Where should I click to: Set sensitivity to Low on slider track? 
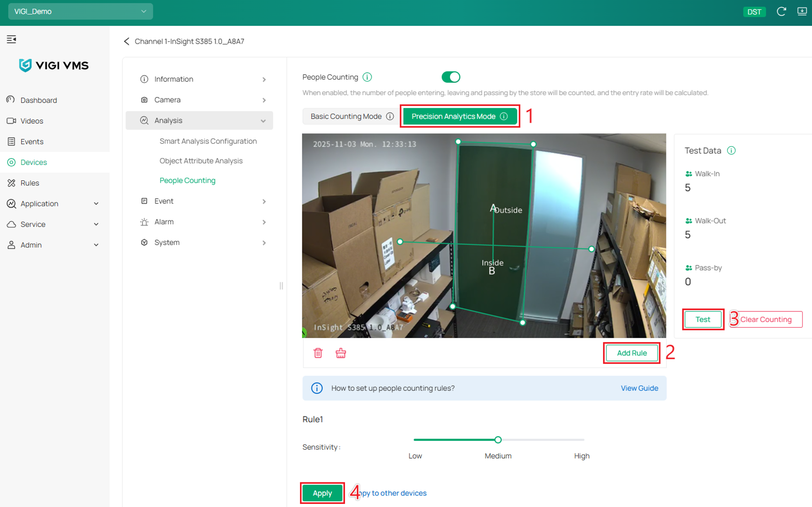coord(415,440)
